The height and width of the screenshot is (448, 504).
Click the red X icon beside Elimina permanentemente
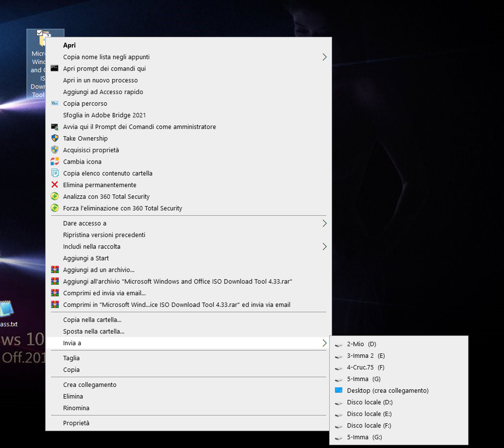click(54, 184)
